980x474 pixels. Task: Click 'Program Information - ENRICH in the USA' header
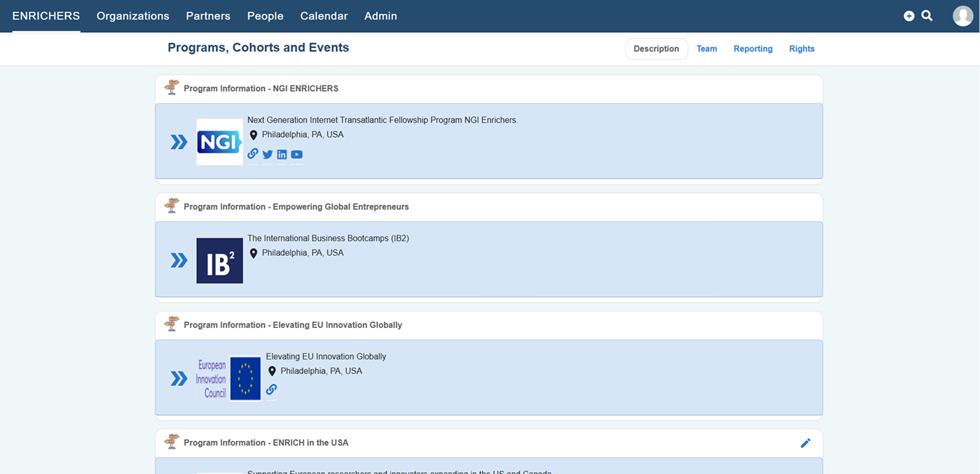pos(266,443)
